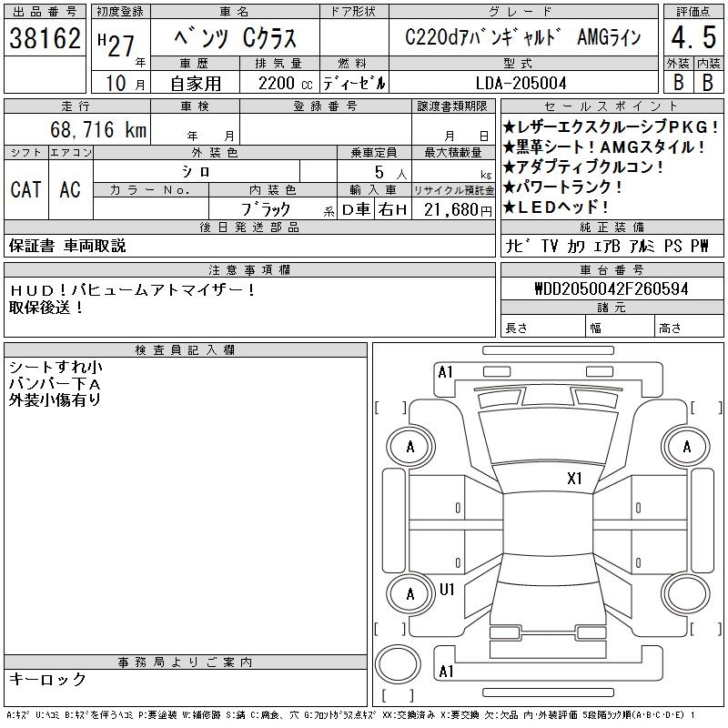This screenshot has width=728, height=728.
Task: Click the overall score 4.5
Action: point(693,37)
